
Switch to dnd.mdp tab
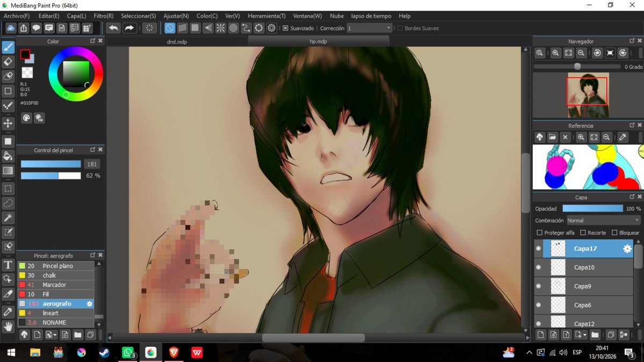pos(177,41)
